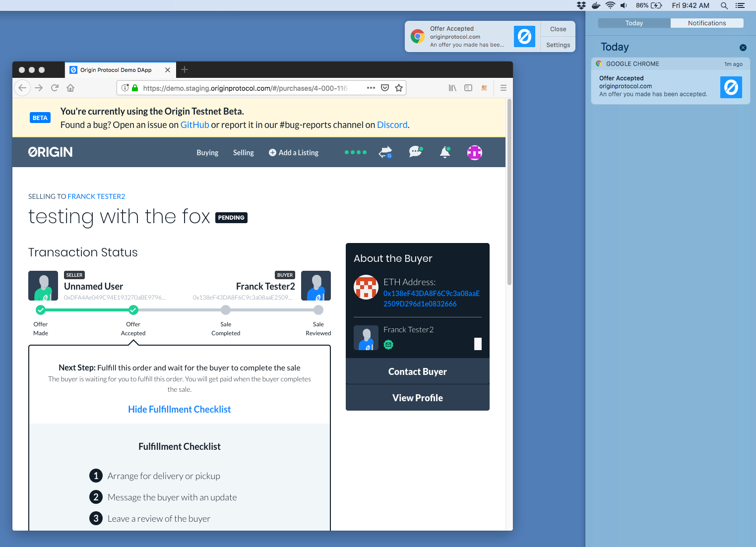Click the page vertical scrollbar
The image size is (756, 547).
(x=509, y=191)
